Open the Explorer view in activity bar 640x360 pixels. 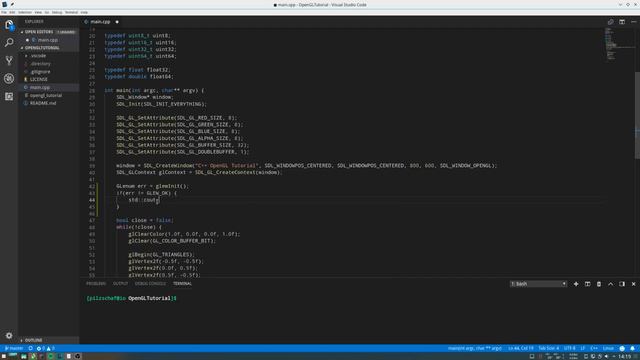[x=9, y=25]
